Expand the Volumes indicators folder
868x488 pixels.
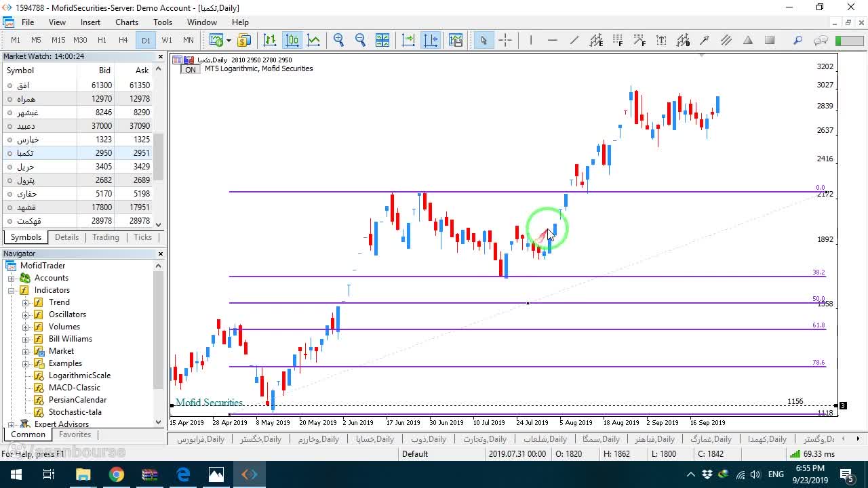(26, 327)
